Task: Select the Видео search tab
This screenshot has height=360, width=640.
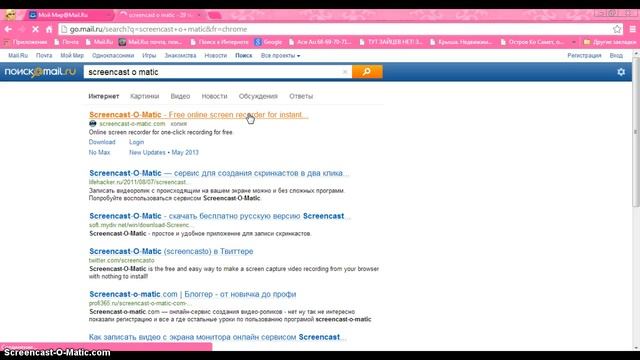Action: coord(180,96)
